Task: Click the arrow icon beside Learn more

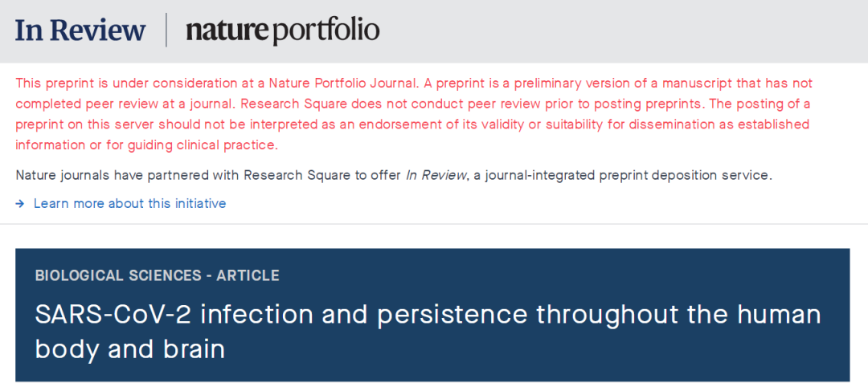Action: pyautogui.click(x=20, y=204)
